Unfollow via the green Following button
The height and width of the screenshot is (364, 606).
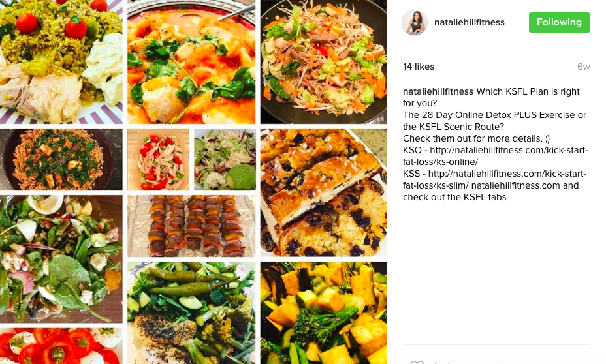pyautogui.click(x=559, y=22)
